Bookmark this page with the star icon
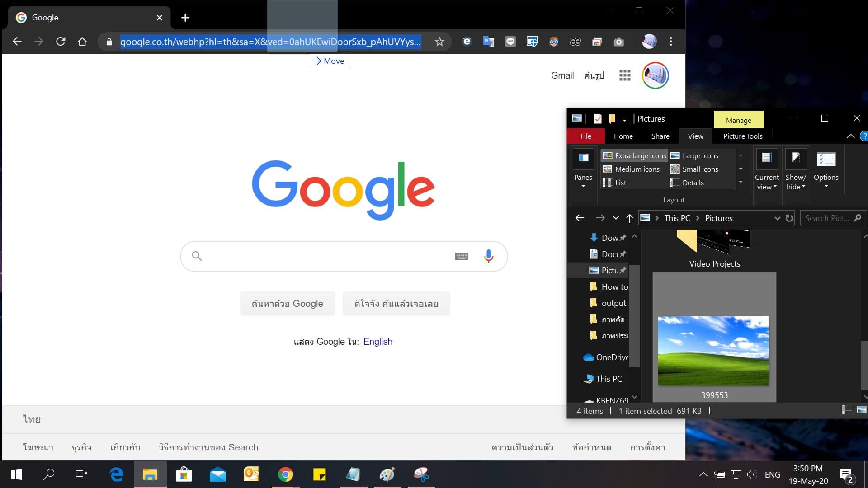The width and height of the screenshot is (868, 488). click(x=439, y=42)
